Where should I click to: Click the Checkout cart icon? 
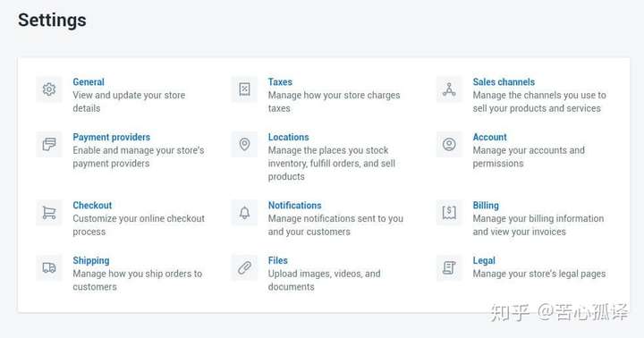tap(49, 212)
